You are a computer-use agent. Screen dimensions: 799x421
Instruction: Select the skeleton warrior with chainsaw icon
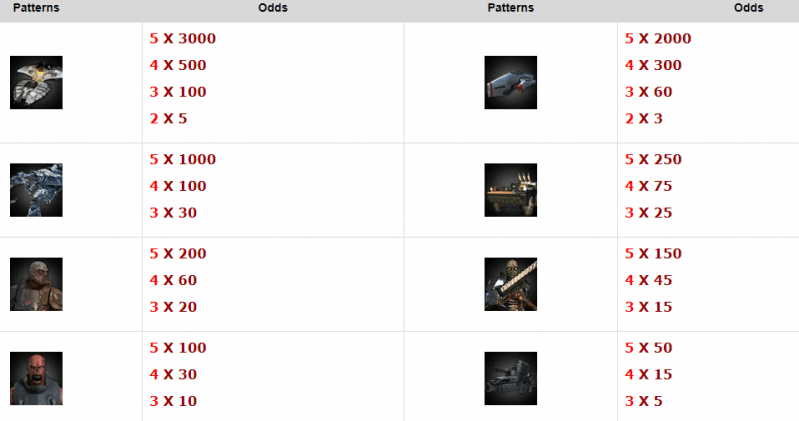click(511, 284)
